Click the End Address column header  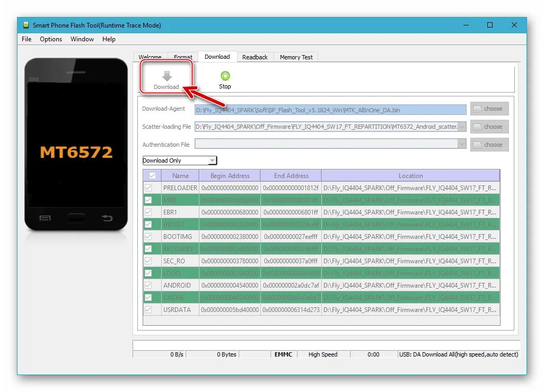pos(291,175)
